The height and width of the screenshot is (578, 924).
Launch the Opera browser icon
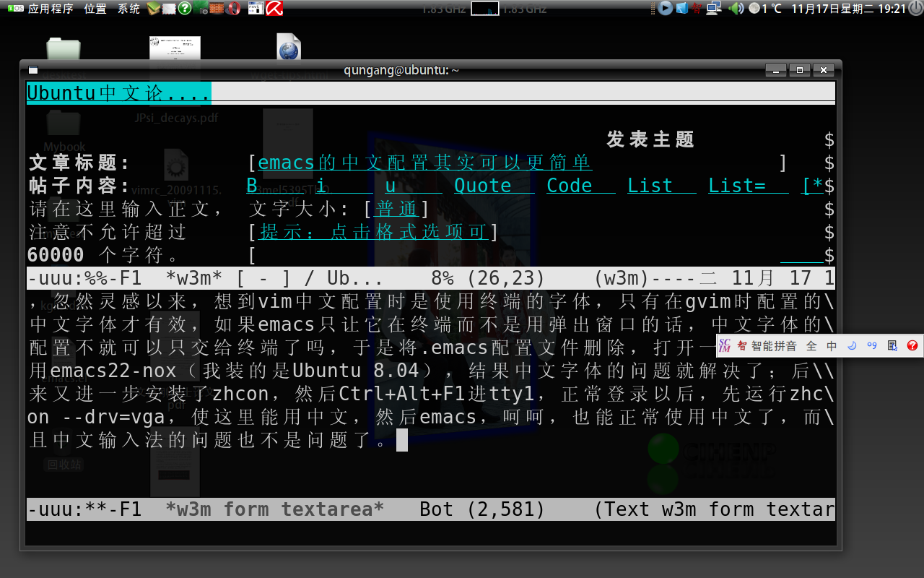click(233, 9)
